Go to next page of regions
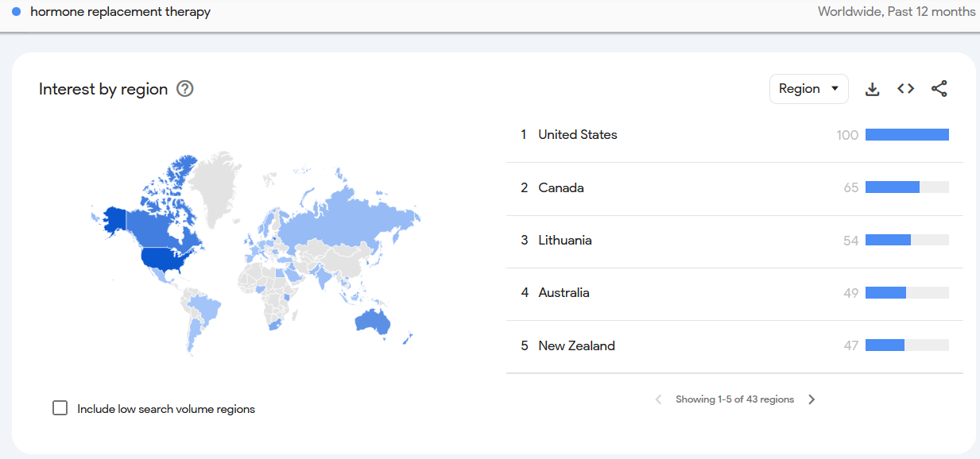This screenshot has width=980, height=459. coord(812,399)
